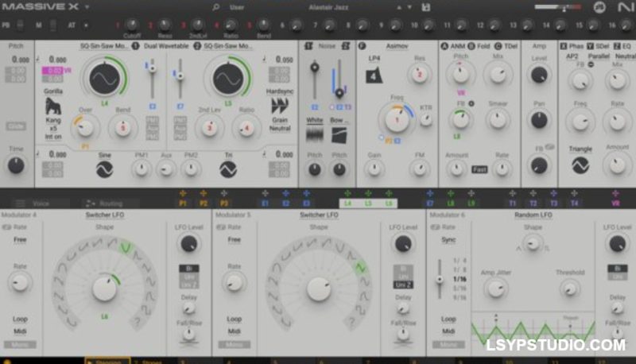Open the AT dropdown arrow
Screen dimensions: 636x364
86,25
